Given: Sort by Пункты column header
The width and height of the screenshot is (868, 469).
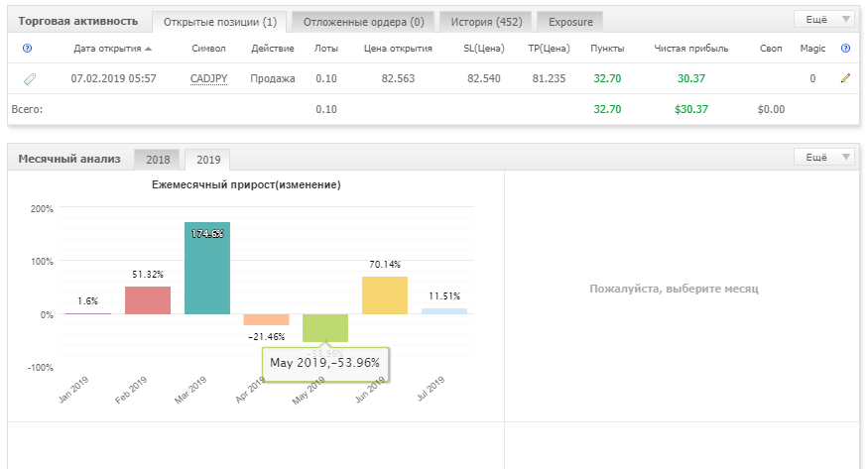Looking at the screenshot, I should 607,49.
